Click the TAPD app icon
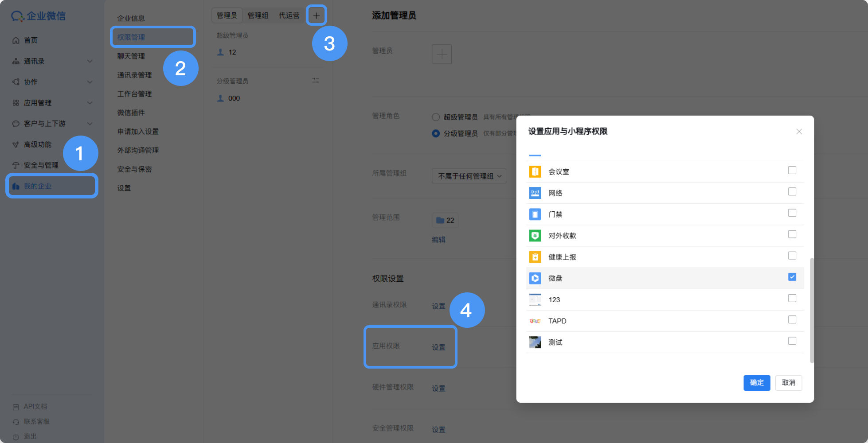This screenshot has height=443, width=868. (535, 321)
